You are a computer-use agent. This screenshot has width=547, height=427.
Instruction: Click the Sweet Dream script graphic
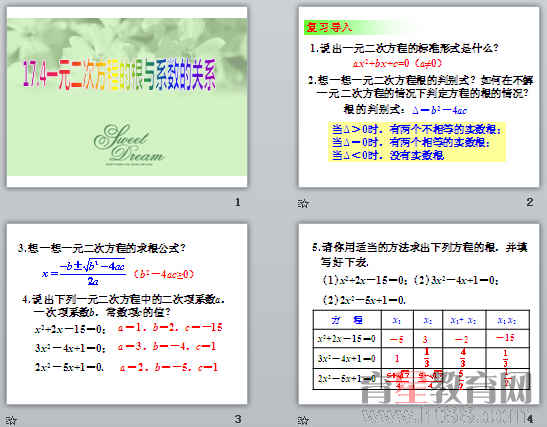coord(129,144)
